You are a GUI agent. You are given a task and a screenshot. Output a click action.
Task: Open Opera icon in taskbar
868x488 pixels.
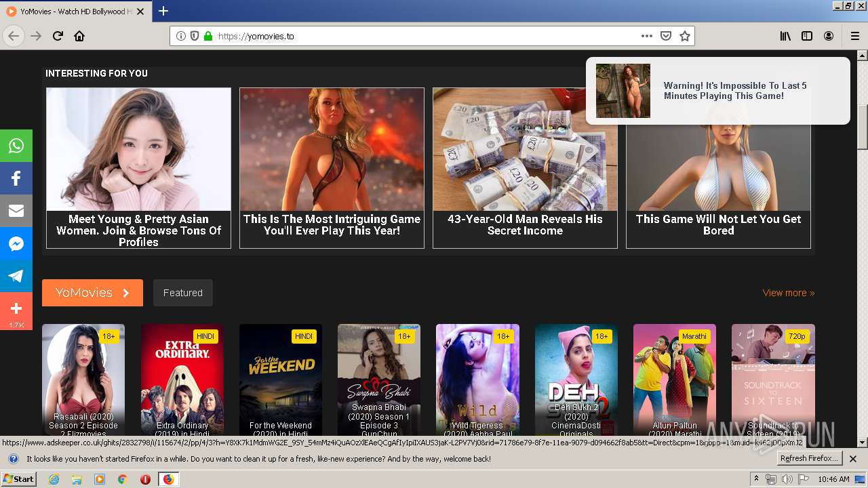point(145,479)
